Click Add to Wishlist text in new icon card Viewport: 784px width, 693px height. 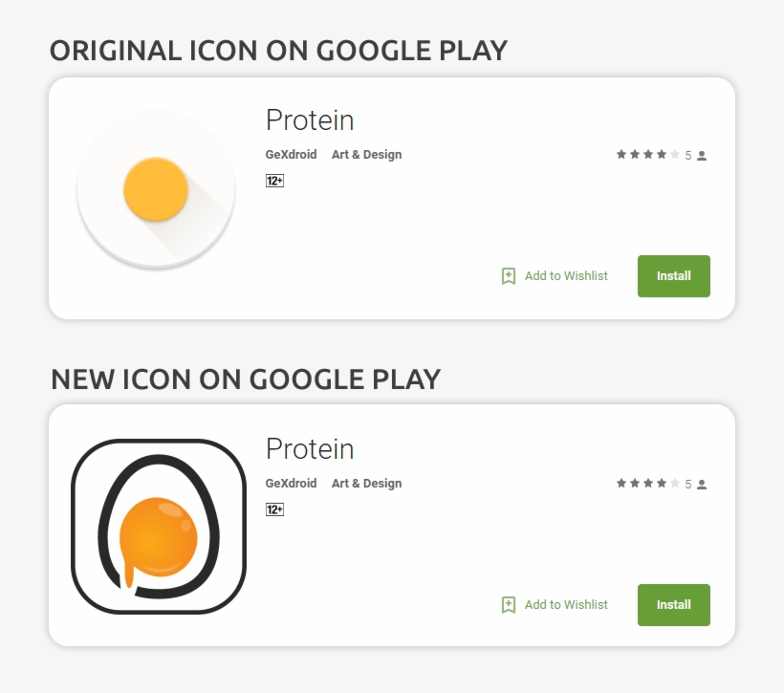pos(566,605)
